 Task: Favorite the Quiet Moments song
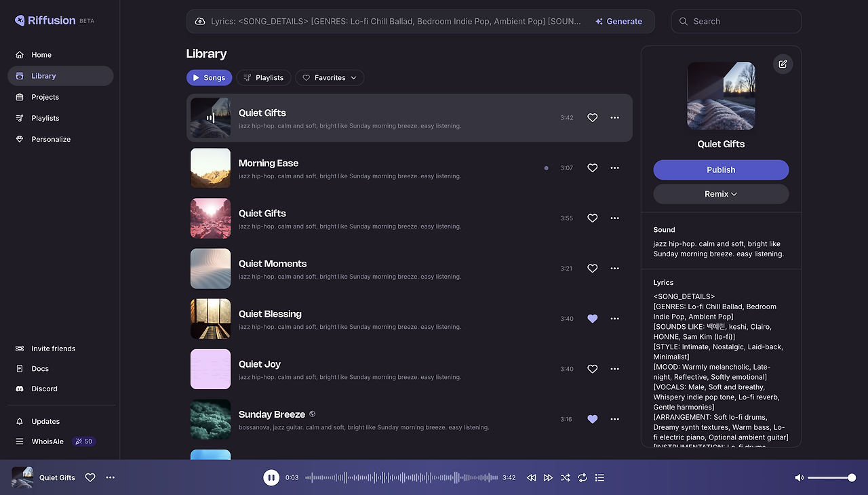coord(593,269)
